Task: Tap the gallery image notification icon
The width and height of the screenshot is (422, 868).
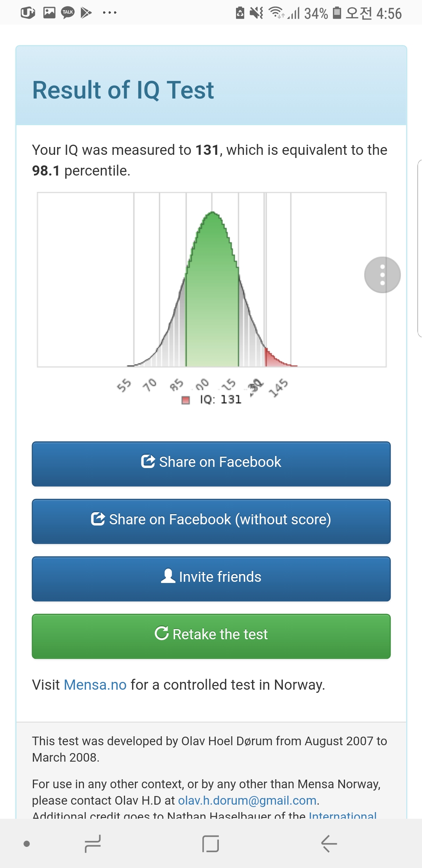Action: click(x=49, y=13)
